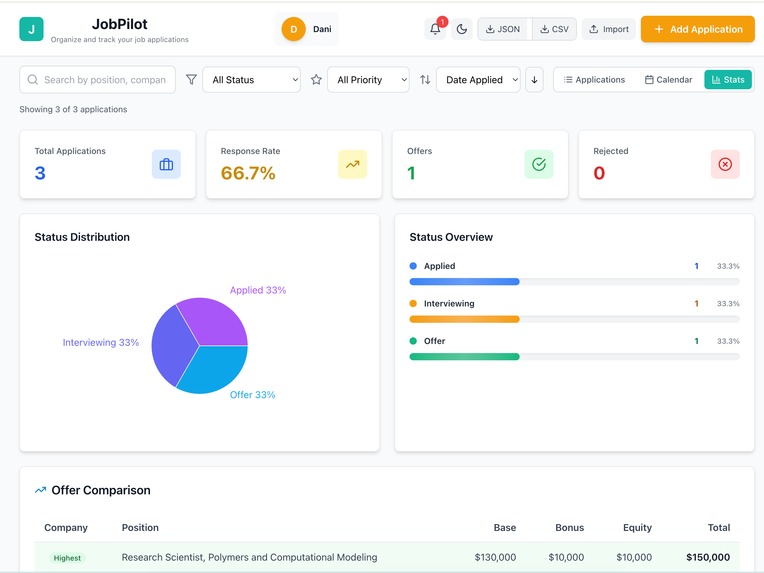This screenshot has height=573, width=764.
Task: Click the green Offer status dot
Action: coord(413,341)
